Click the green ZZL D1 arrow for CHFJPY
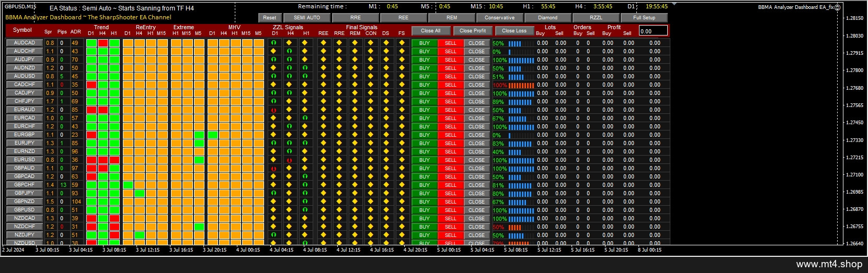The image size is (868, 273). (x=273, y=101)
